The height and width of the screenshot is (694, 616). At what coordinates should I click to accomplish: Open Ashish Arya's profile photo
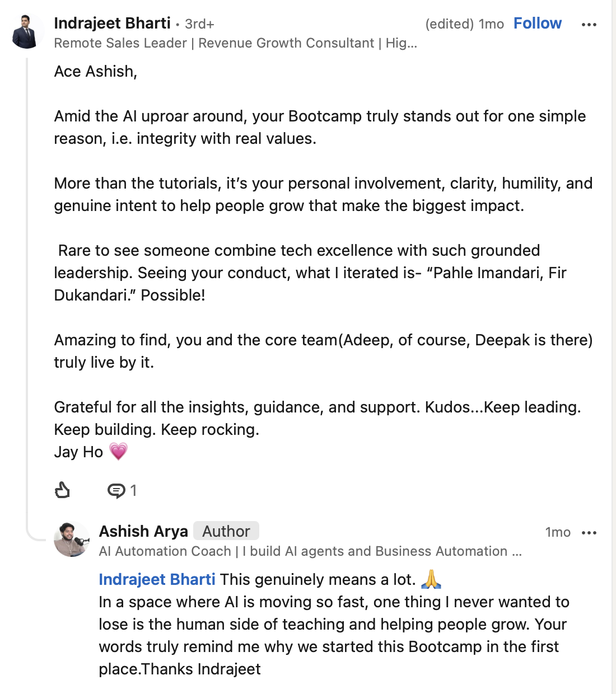tap(72, 539)
